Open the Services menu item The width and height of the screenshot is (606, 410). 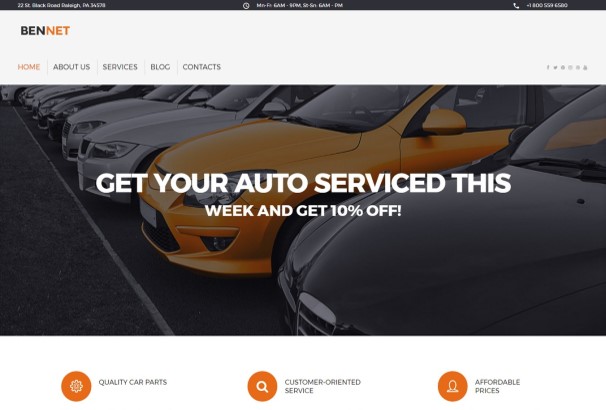pyautogui.click(x=120, y=67)
